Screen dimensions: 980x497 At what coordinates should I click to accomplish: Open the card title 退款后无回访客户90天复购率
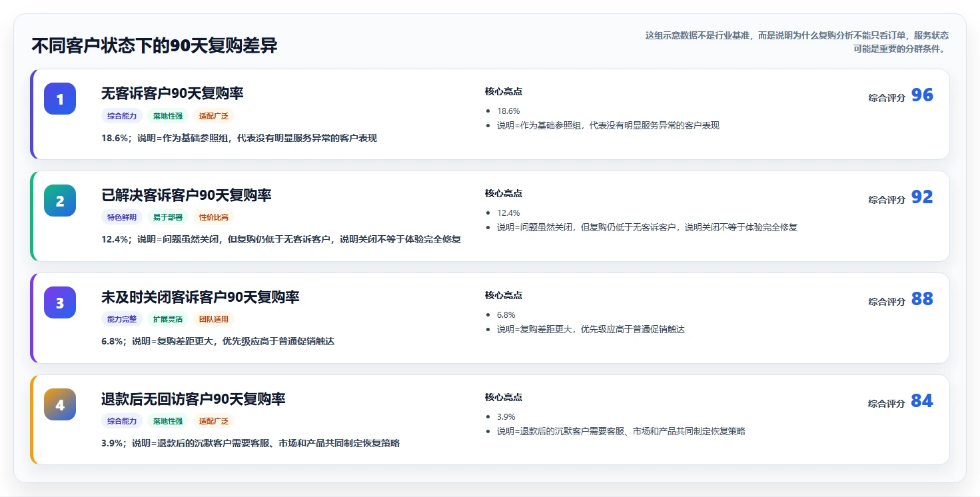(193, 399)
